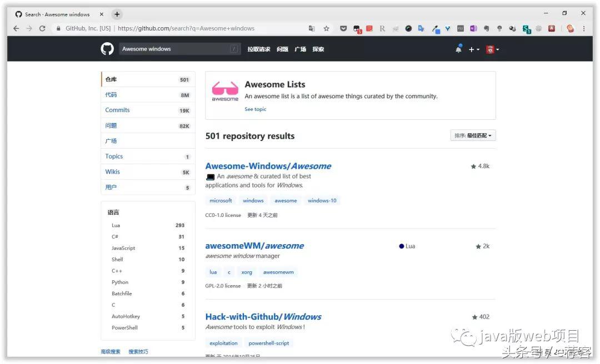Open a new browser tab
The image size is (600, 364).
117,14
